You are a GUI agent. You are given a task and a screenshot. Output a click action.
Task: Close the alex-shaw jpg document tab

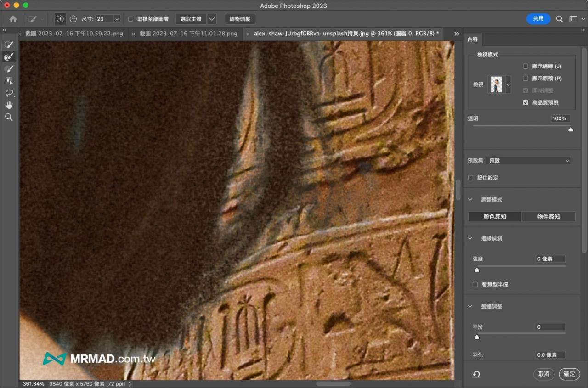(x=248, y=34)
